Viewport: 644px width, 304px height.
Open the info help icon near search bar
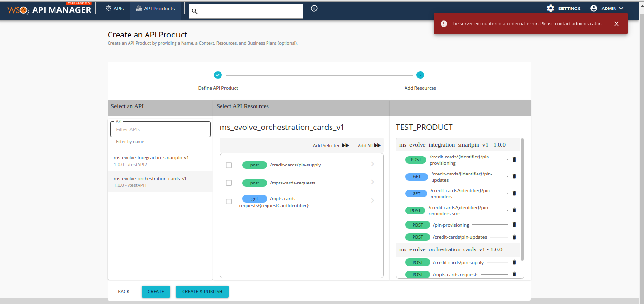tap(313, 8)
